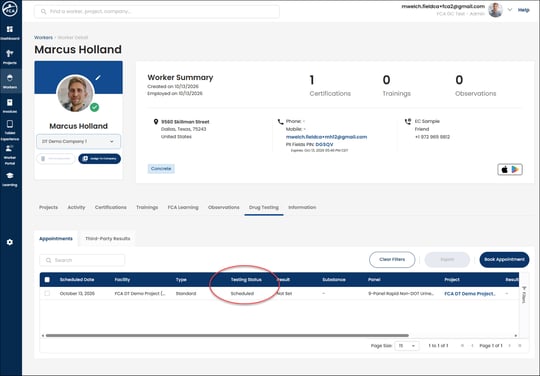Viewport: 540px width, 376px height.
Task: Open the Projects sidebar item
Action: 10,57
